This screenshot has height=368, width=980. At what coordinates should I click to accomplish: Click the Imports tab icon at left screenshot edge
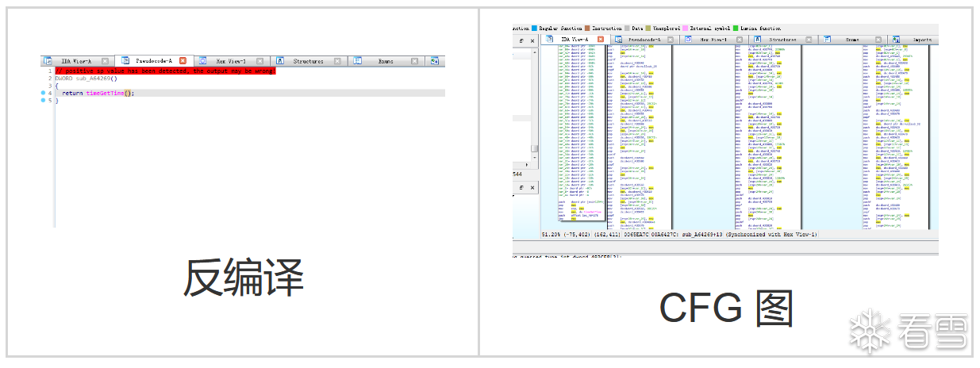point(435,61)
